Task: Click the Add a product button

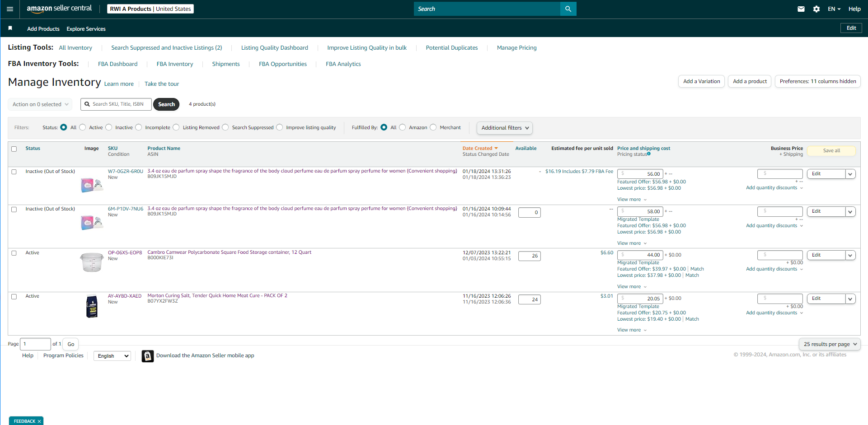Action: click(750, 81)
